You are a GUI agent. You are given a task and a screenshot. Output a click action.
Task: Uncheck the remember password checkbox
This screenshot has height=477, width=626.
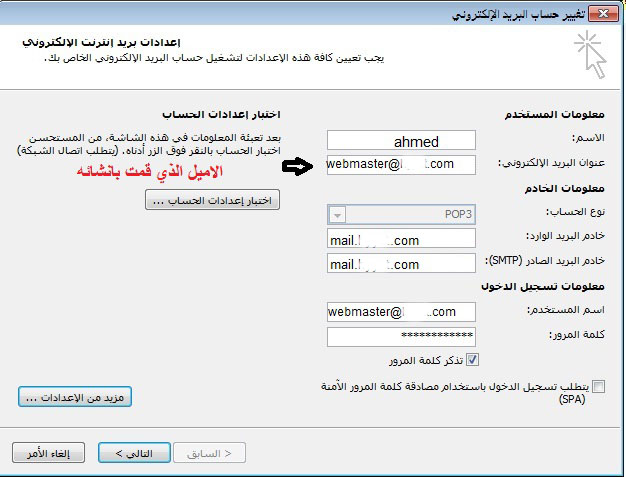click(474, 360)
